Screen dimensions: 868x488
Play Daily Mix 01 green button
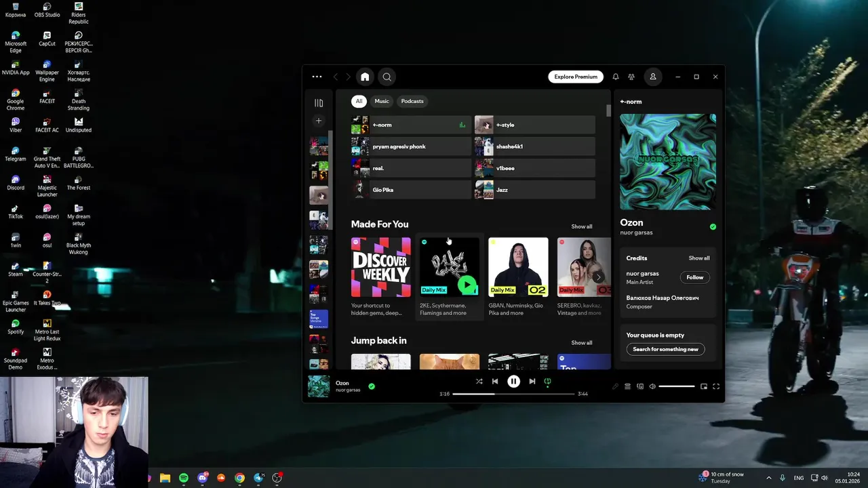coord(467,285)
